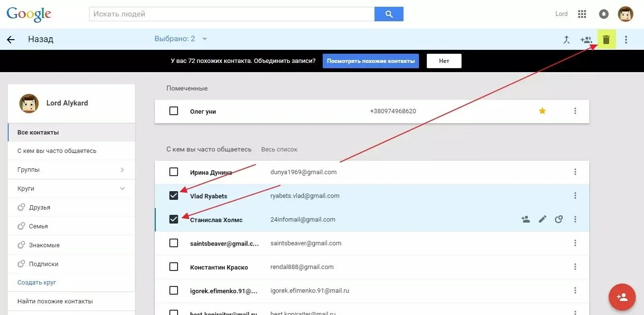Open the Семья circle
The width and height of the screenshot is (644, 315).
tap(71, 226)
